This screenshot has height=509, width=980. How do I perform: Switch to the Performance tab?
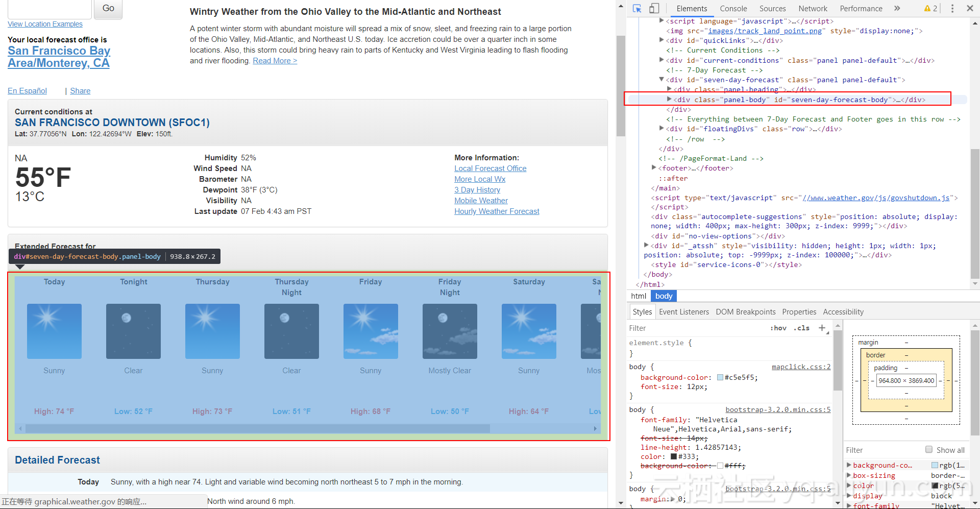click(861, 8)
